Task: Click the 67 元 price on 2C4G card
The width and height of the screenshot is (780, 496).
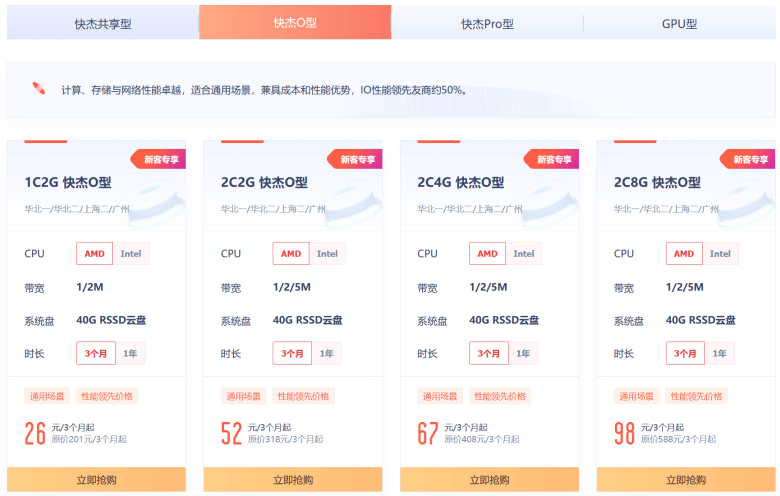Action: pos(428,433)
